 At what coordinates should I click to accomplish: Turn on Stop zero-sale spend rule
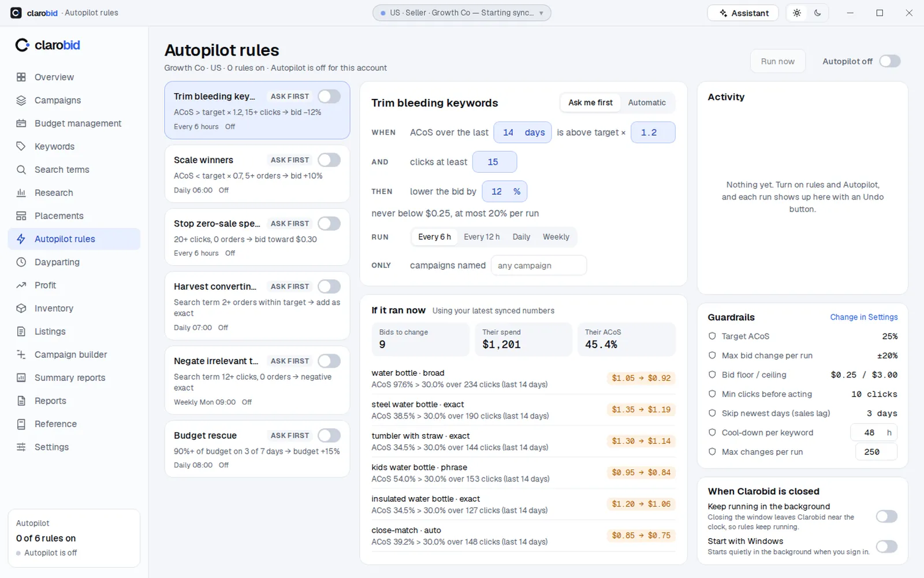click(329, 224)
